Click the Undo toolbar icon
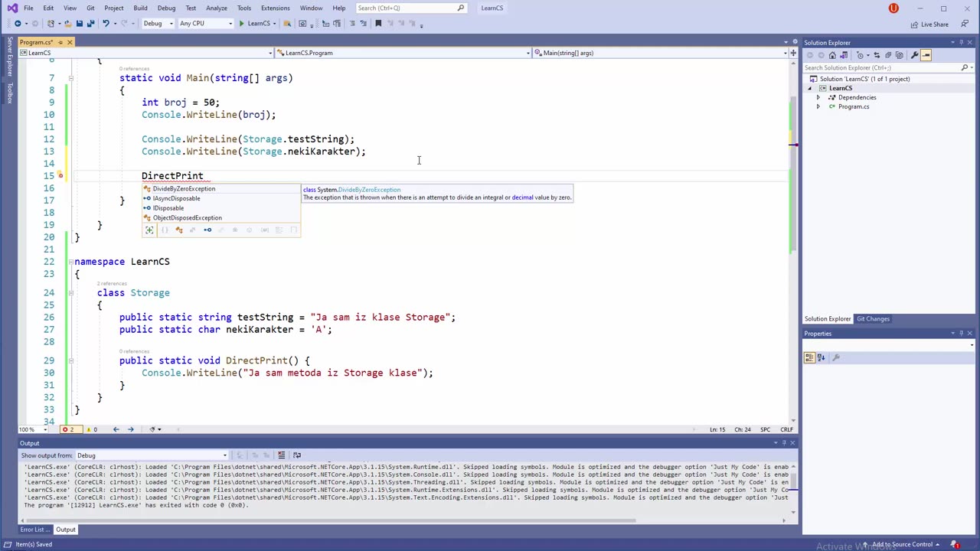Image resolution: width=980 pixels, height=551 pixels. [105, 24]
